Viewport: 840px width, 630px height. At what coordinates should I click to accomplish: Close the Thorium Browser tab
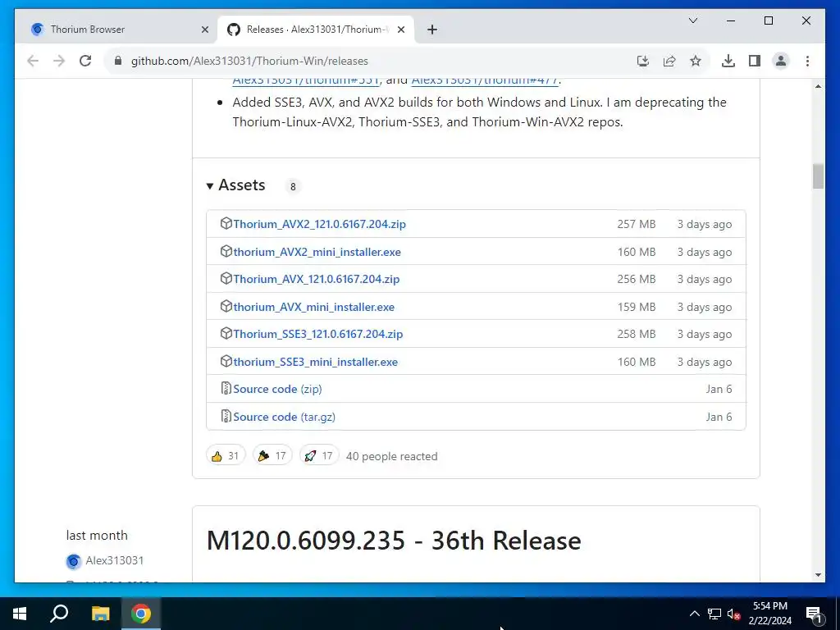tap(204, 30)
